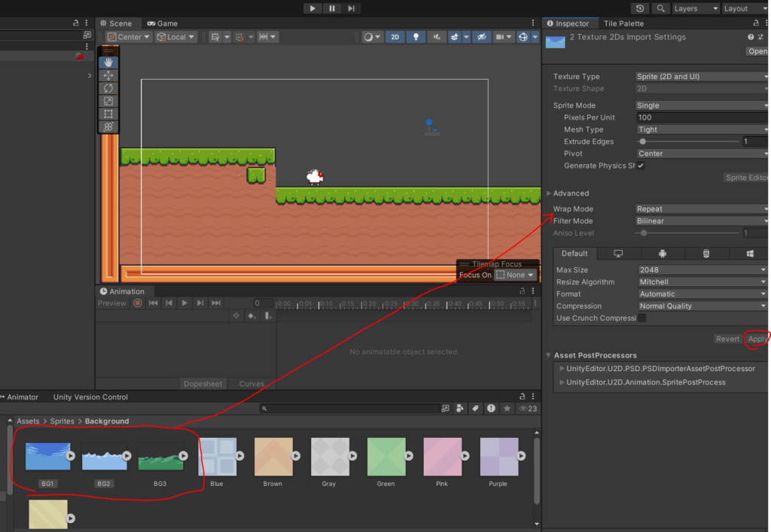The image size is (771, 532).
Task: Click the Revert button
Action: tap(727, 339)
